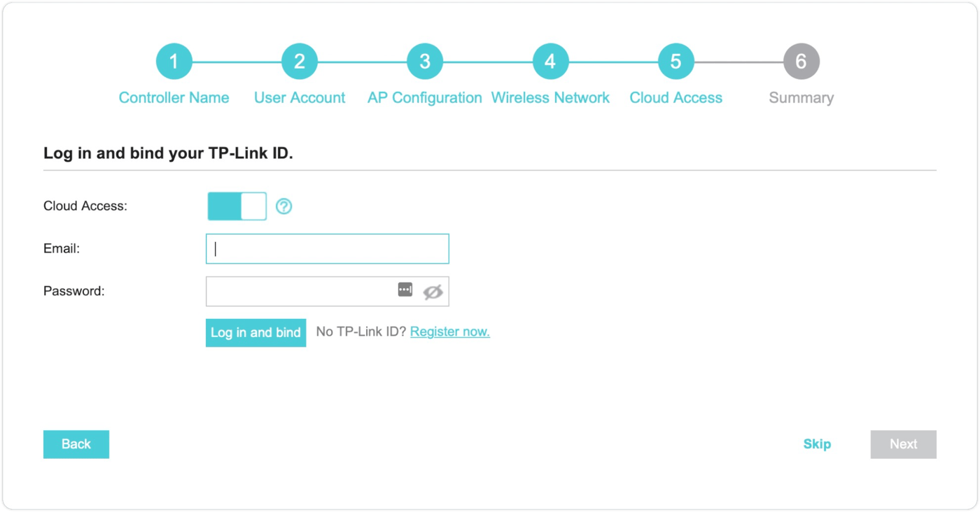This screenshot has width=980, height=512.
Task: Open the Register now link
Action: coord(449,332)
